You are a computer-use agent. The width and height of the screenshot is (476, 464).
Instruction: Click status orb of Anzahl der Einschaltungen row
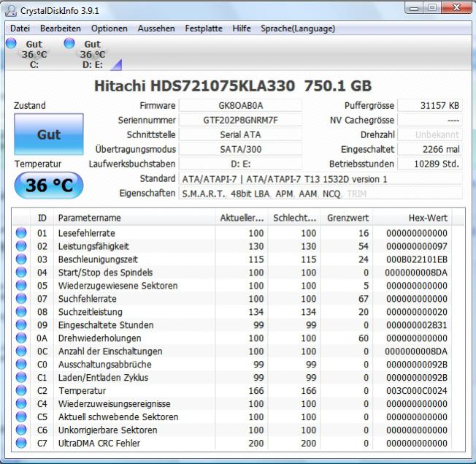pyautogui.click(x=21, y=351)
